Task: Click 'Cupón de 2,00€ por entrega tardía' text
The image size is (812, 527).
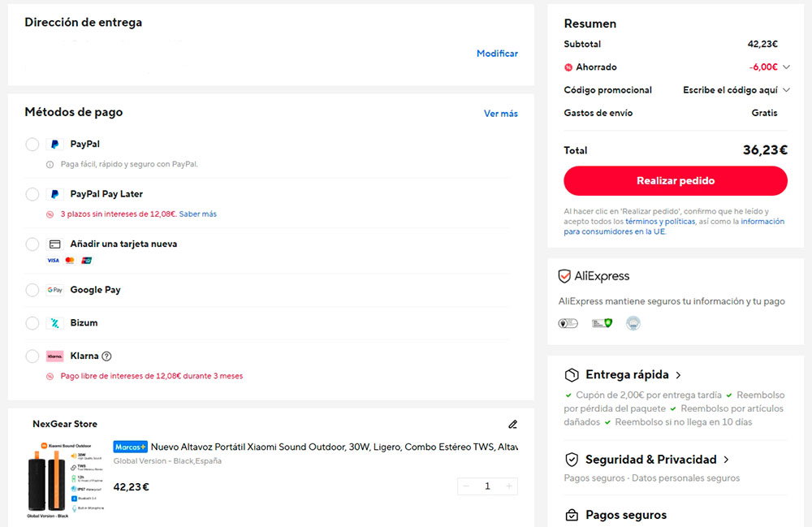Action: click(x=648, y=395)
